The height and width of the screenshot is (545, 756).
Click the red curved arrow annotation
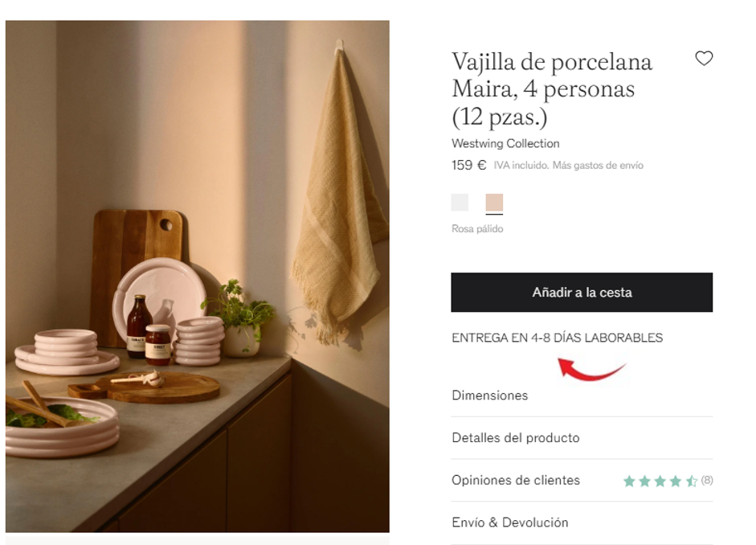click(591, 370)
